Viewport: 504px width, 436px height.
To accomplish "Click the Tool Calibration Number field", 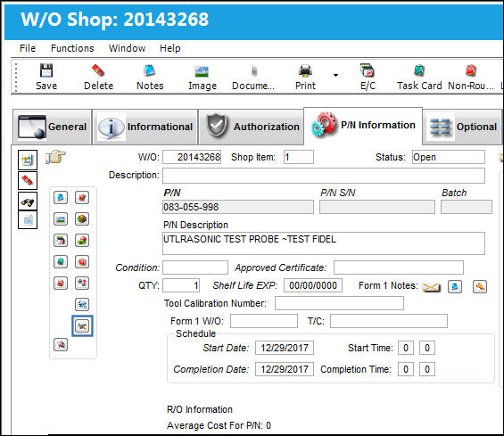I will coord(340,303).
